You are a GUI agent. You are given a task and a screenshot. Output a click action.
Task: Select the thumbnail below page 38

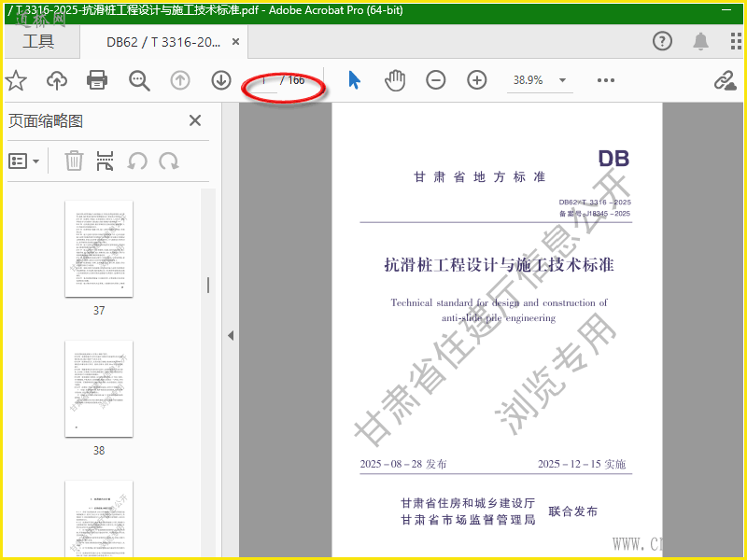(99, 518)
